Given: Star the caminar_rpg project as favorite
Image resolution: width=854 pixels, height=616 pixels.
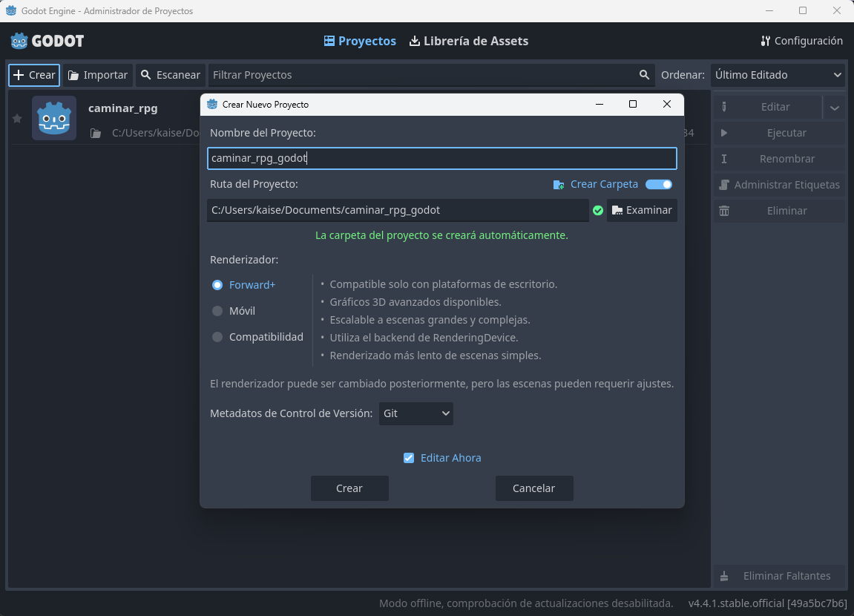Looking at the screenshot, I should [16, 118].
